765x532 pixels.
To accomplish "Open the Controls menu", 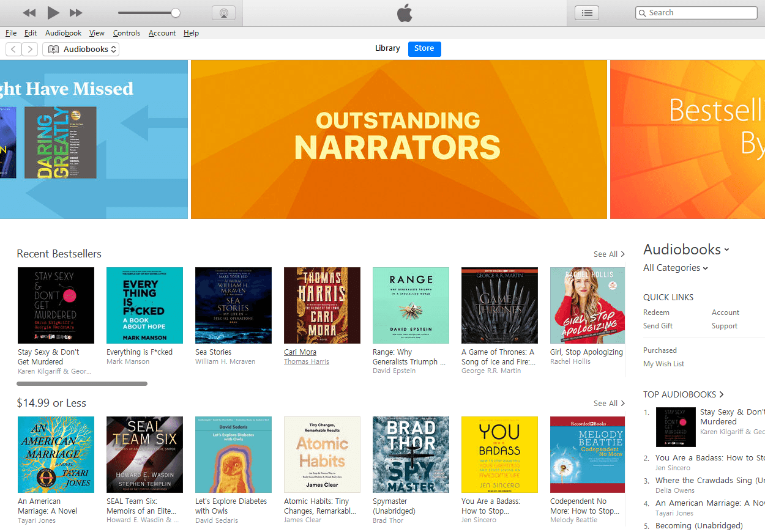I will point(127,33).
